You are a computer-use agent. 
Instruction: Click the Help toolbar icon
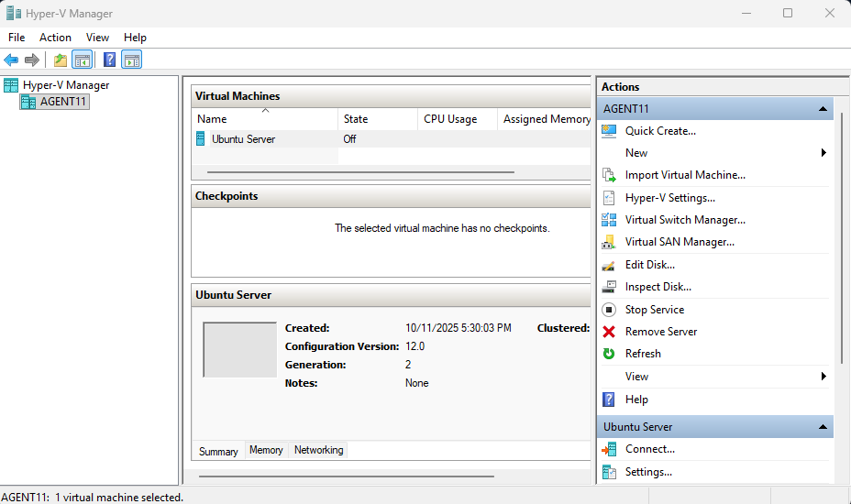[x=109, y=60]
